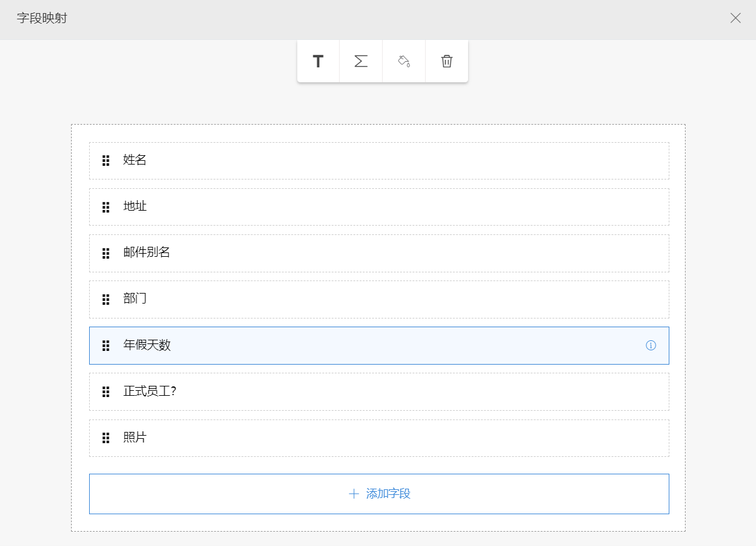Screen dimensions: 756x546
Task: Click drag handle of 正式员工? field
Action: click(106, 391)
